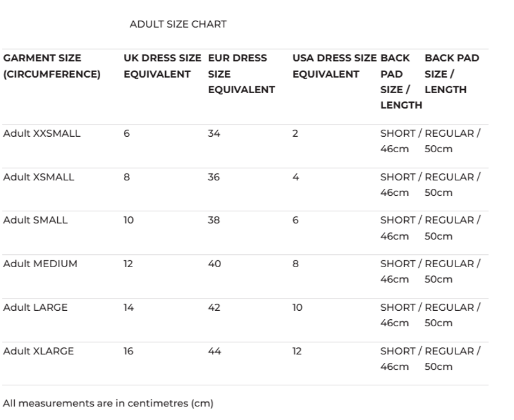Click UK size 16 in XLARGE row
This screenshot has width=514, height=420.
(x=128, y=351)
